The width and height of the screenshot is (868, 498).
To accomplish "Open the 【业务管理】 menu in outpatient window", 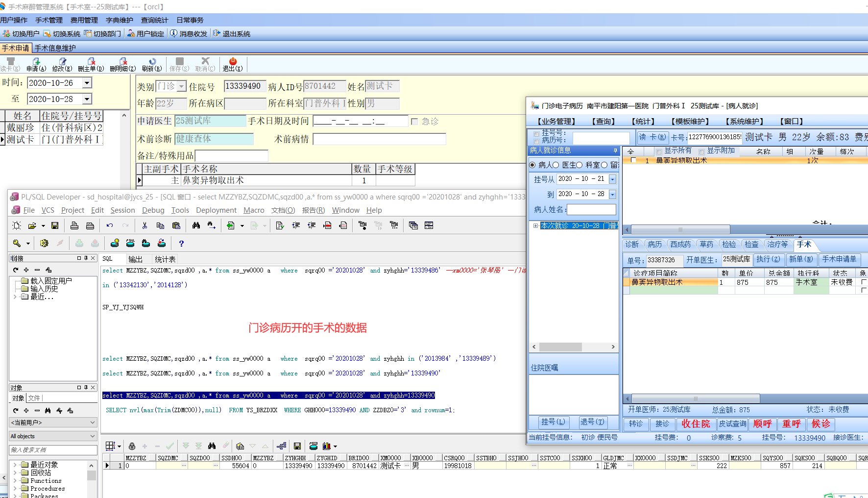I will (556, 122).
